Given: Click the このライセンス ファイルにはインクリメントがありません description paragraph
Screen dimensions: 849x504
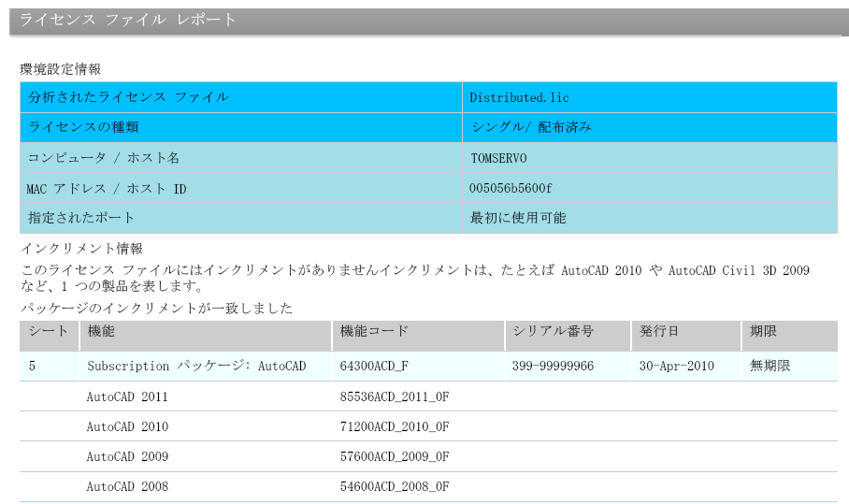Looking at the screenshot, I should [415, 278].
